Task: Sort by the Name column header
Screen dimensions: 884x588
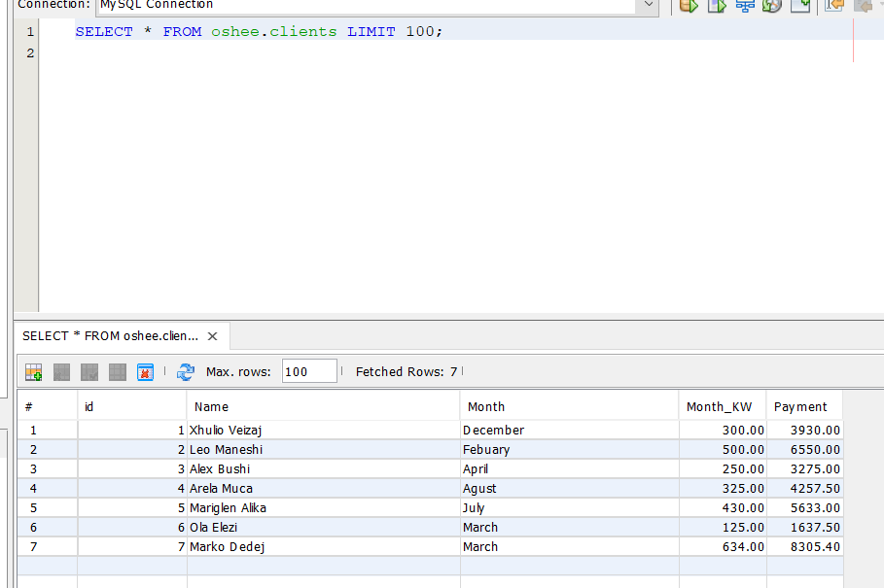Action: 323,406
